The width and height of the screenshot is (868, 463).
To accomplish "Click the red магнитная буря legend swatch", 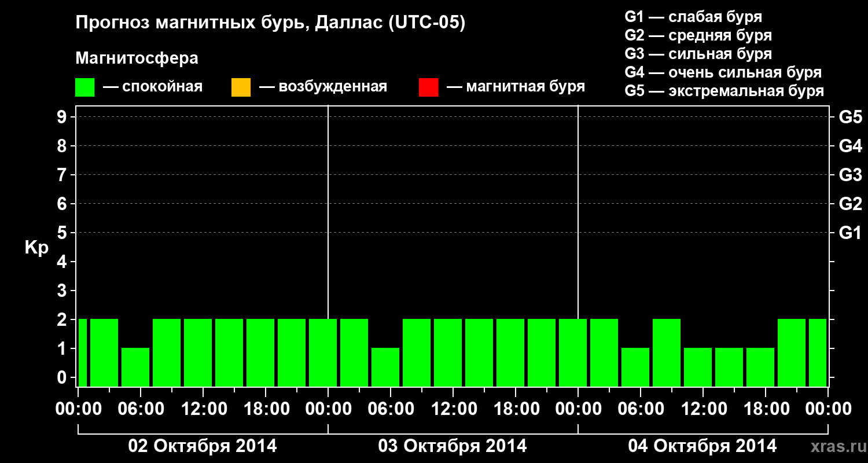I will 428,87.
